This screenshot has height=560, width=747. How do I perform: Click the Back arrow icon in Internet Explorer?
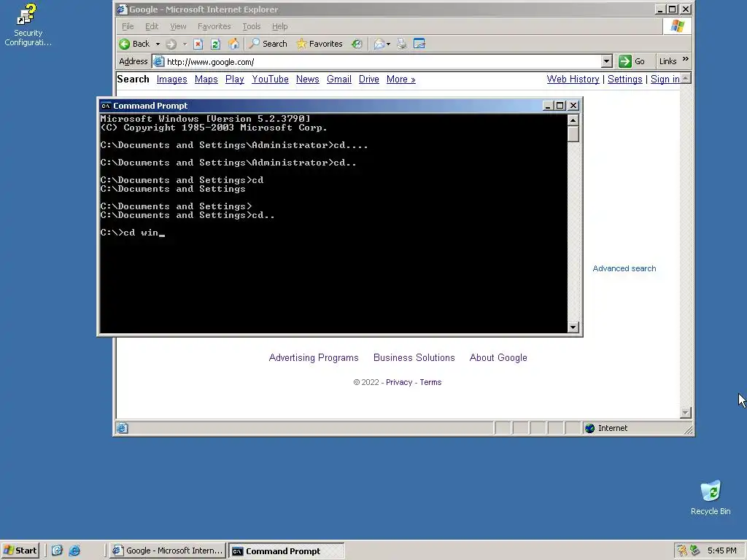pos(124,44)
